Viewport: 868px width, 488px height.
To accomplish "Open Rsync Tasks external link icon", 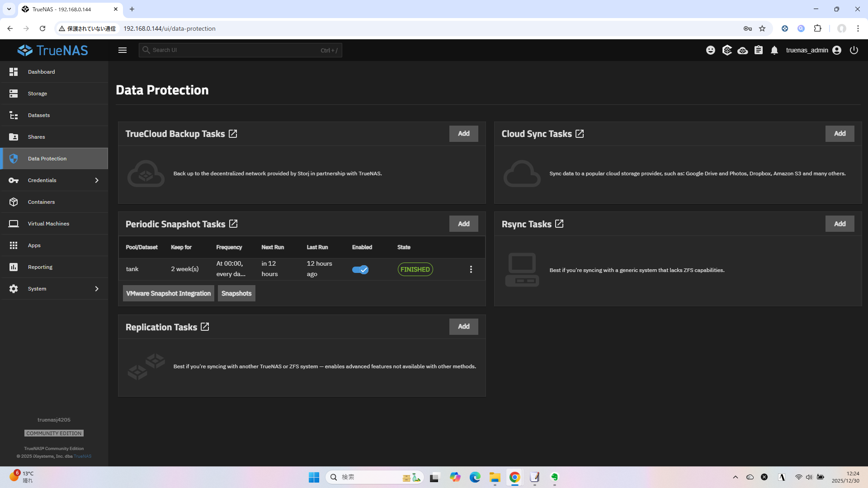I will (559, 224).
